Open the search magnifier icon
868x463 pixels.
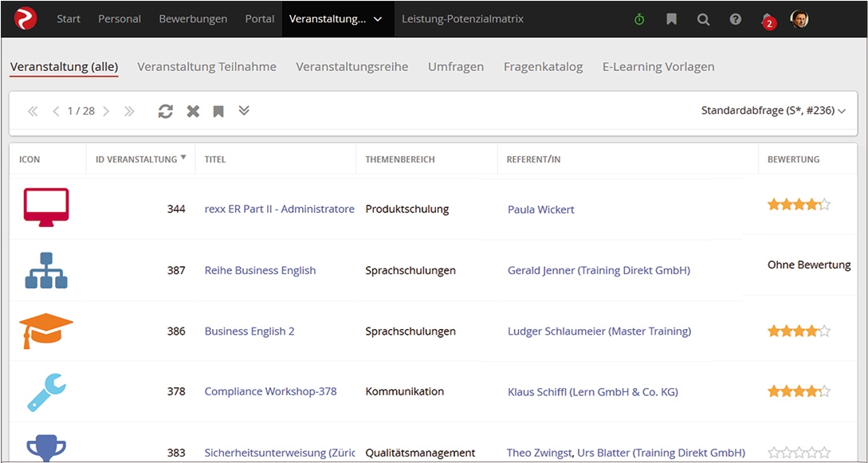(703, 19)
